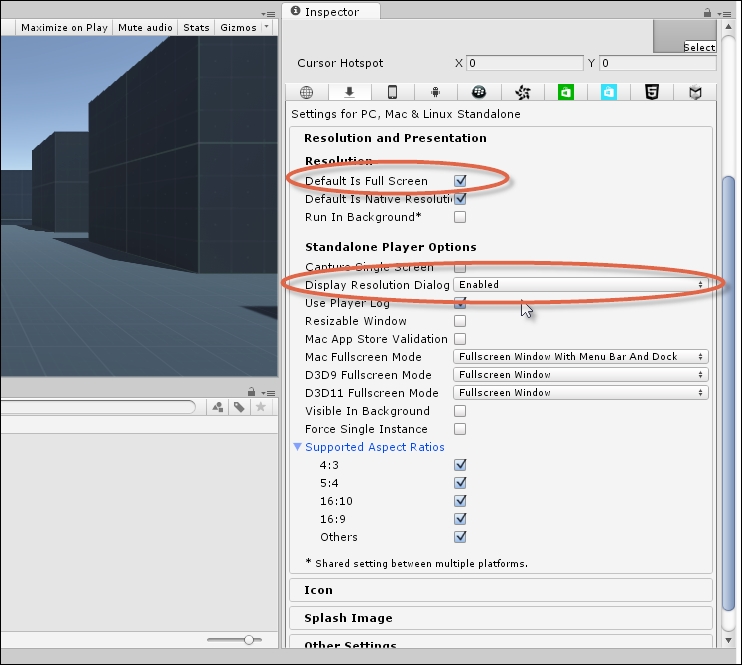This screenshot has height=665, width=742.
Task: Collapse the Supported Aspect Ratios list
Action: [x=297, y=447]
